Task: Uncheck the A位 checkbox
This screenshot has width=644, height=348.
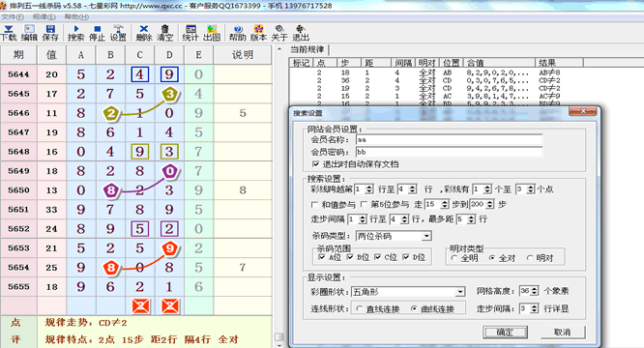Action: pyautogui.click(x=322, y=257)
